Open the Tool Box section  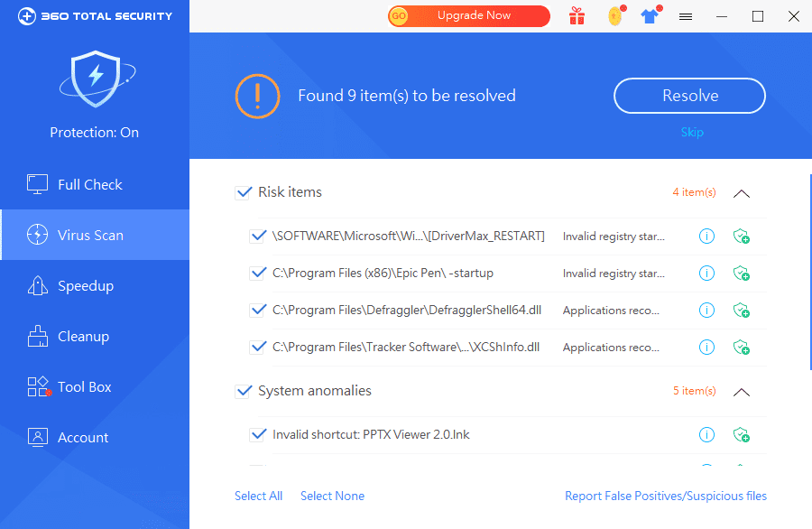point(85,387)
